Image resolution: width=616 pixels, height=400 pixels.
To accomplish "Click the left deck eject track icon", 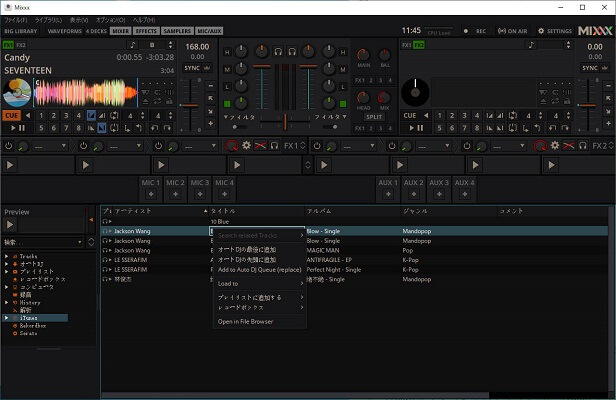I will click(145, 101).
